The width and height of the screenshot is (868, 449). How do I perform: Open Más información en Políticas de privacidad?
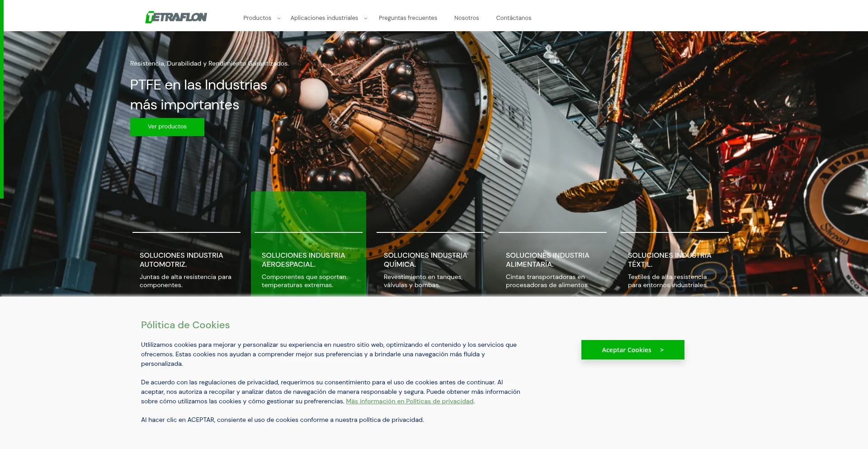pos(410,401)
